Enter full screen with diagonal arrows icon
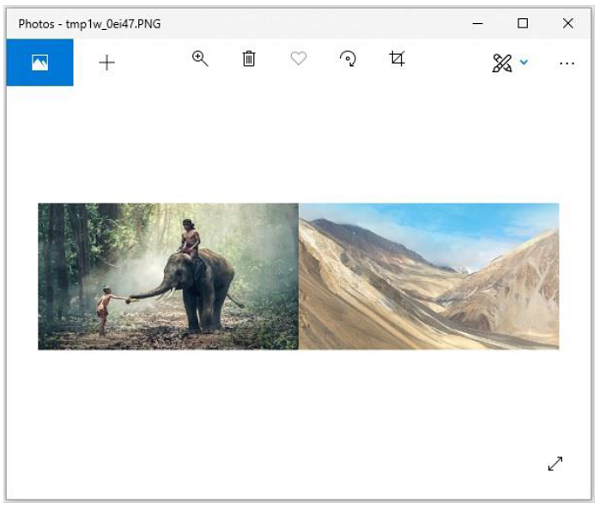600x509 pixels. pyautogui.click(x=555, y=463)
